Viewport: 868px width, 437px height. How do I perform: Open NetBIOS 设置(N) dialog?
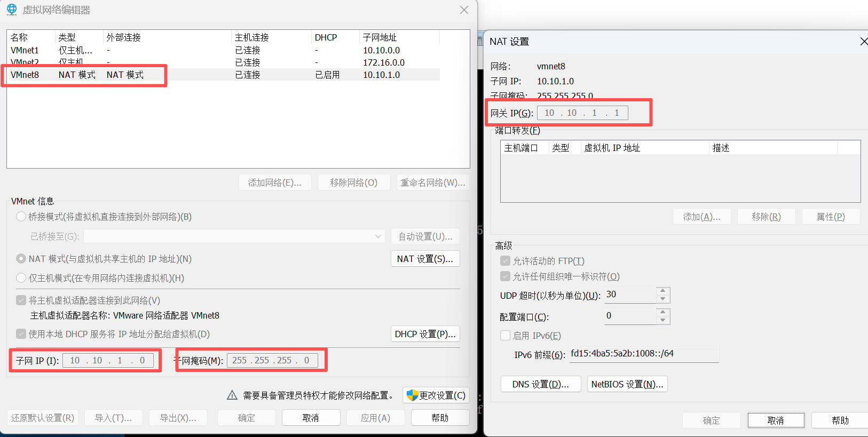628,384
